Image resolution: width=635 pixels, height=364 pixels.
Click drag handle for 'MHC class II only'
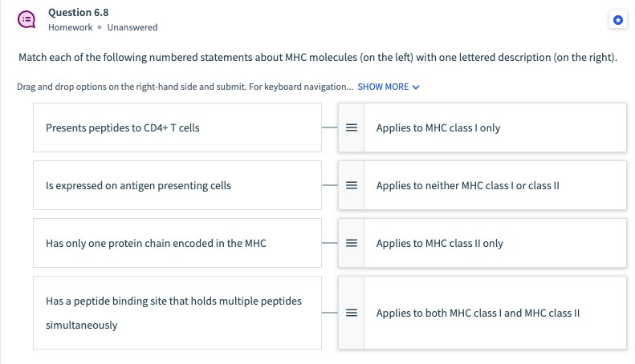pyautogui.click(x=351, y=243)
